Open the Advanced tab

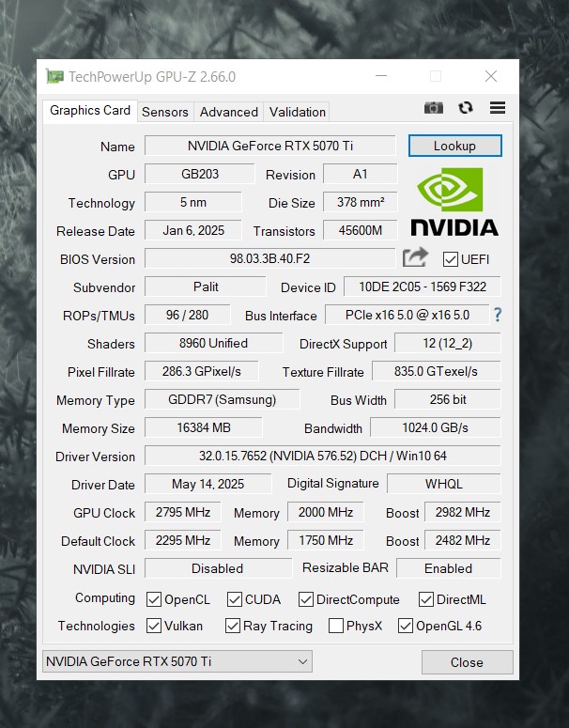pyautogui.click(x=229, y=112)
